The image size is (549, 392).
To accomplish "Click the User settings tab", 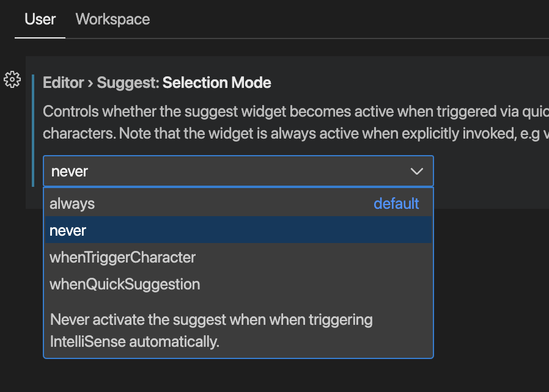I will (x=39, y=19).
